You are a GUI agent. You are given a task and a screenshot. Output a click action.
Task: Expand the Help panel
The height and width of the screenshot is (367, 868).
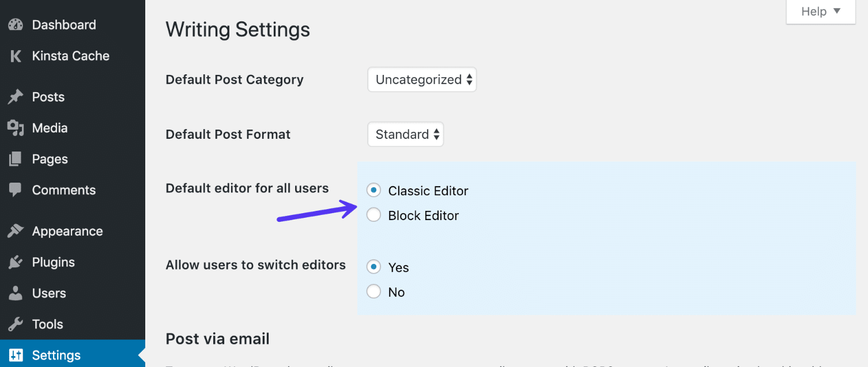(820, 11)
